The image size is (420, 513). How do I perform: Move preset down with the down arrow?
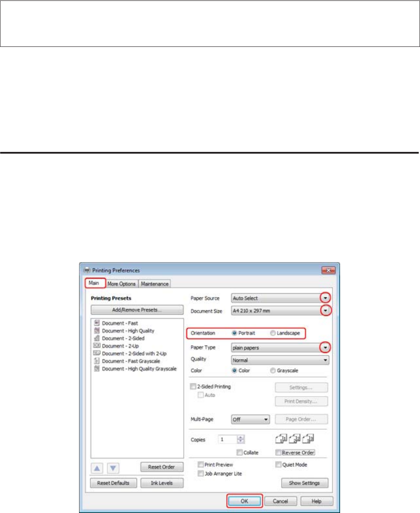tap(113, 468)
